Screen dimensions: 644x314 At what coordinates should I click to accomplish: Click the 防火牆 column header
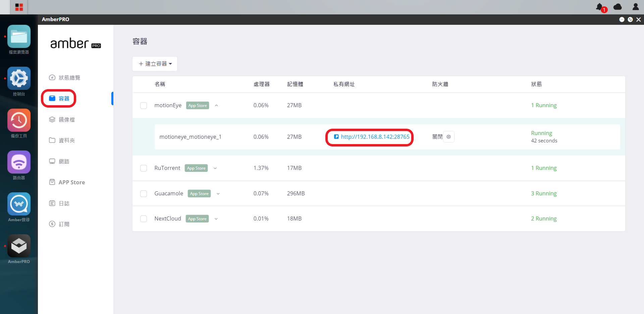click(x=440, y=84)
